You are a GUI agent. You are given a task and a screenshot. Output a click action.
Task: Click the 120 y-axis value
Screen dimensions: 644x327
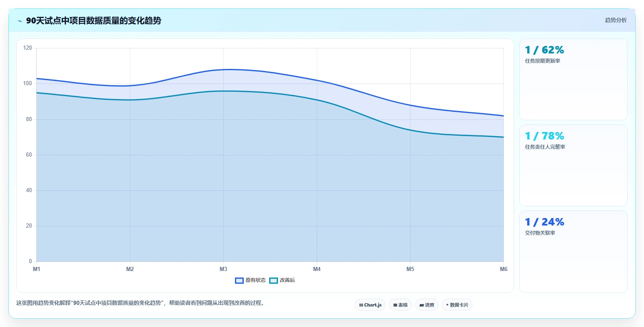(28, 48)
